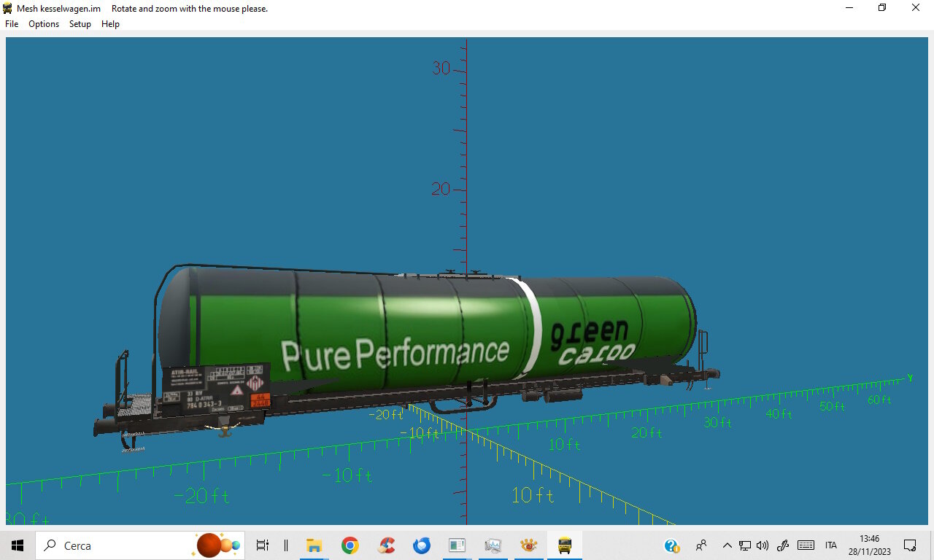Open File Explorer from the taskbar
934x560 pixels.
[314, 545]
